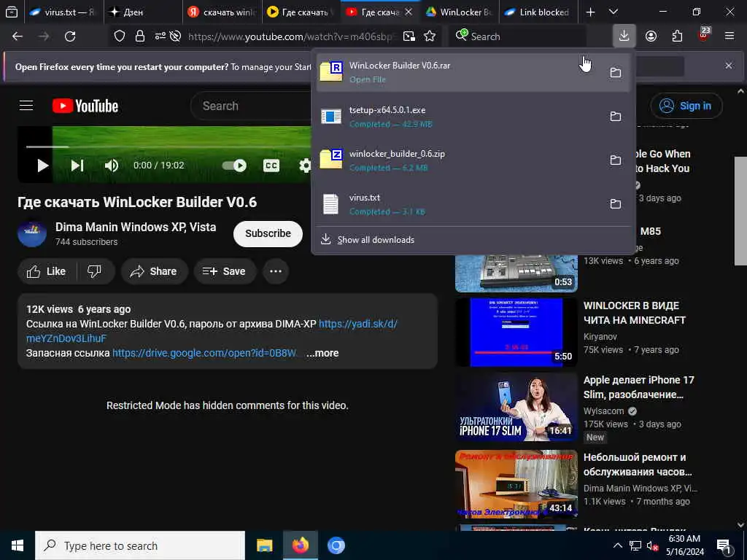Viewport: 747px width, 560px height.
Task: Like the video
Action: 47,271
